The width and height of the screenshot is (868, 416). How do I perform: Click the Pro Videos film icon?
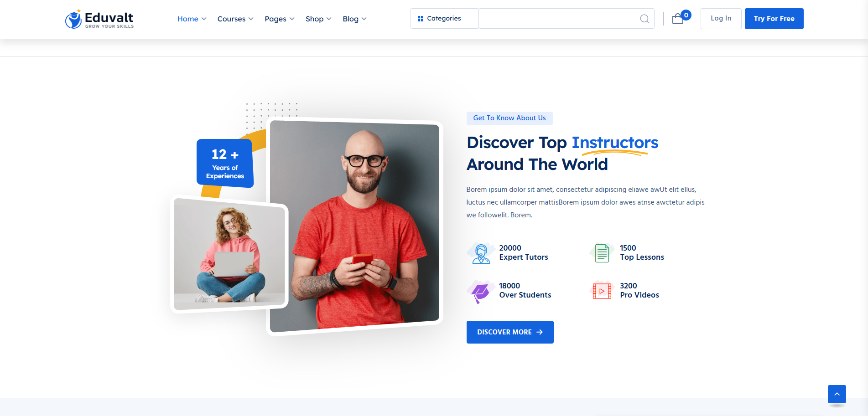click(602, 291)
